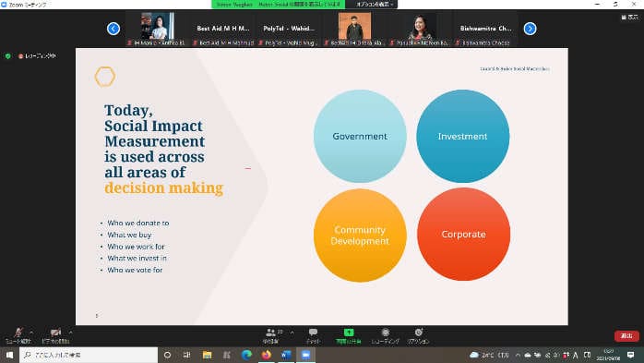Select the PolyTel - Wahid participant tile
The height and width of the screenshot is (363, 644).
tap(289, 29)
